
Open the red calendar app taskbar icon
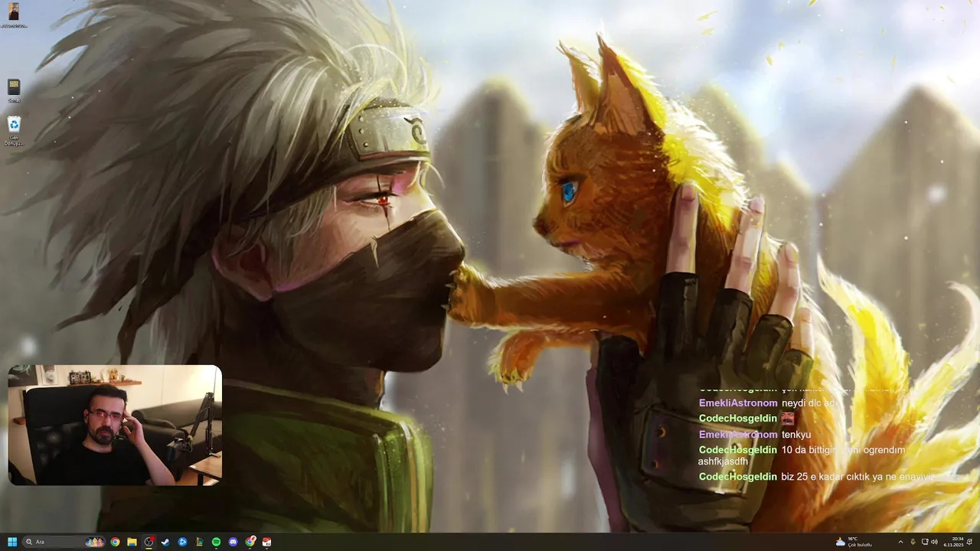point(266,542)
